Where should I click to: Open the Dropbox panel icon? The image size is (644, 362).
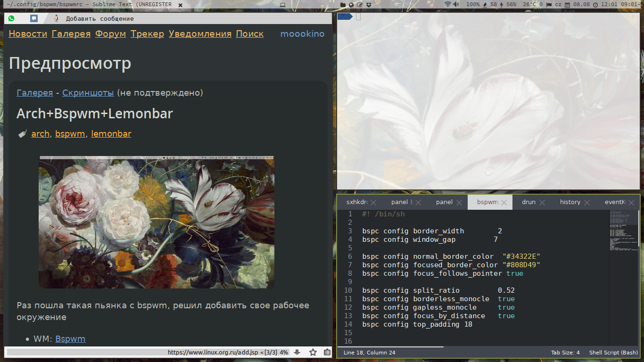coord(368,5)
